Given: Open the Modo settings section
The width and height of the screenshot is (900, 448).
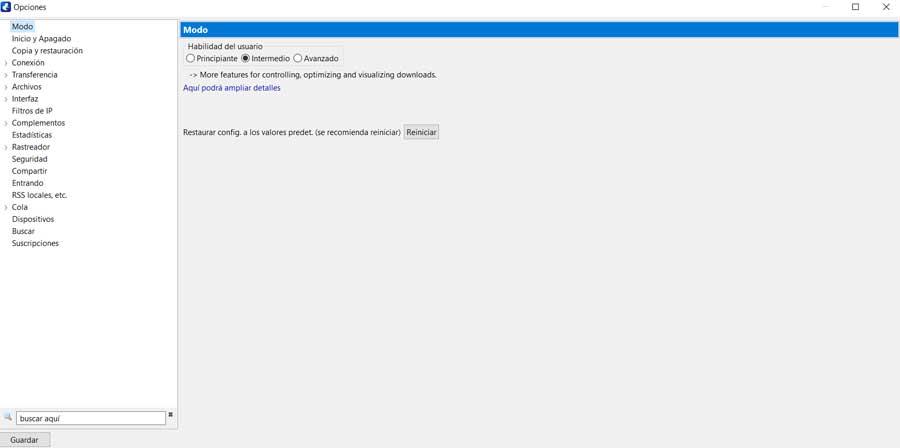Looking at the screenshot, I should (22, 26).
